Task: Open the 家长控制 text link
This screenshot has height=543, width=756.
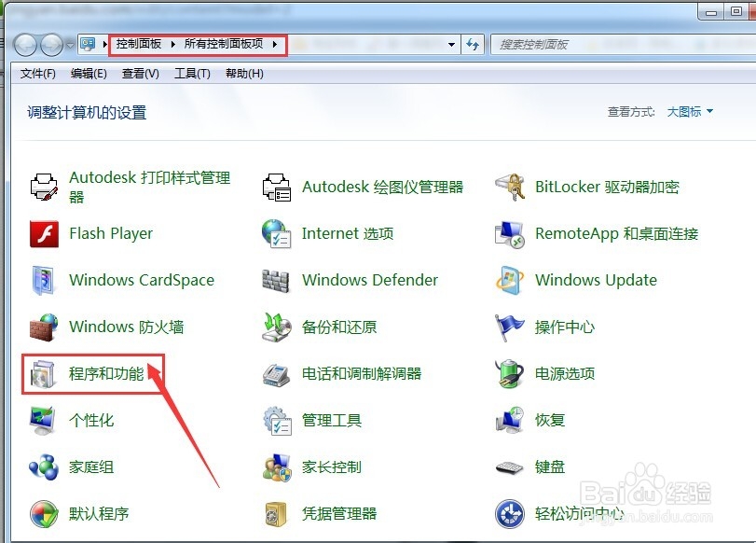Action: pos(332,466)
